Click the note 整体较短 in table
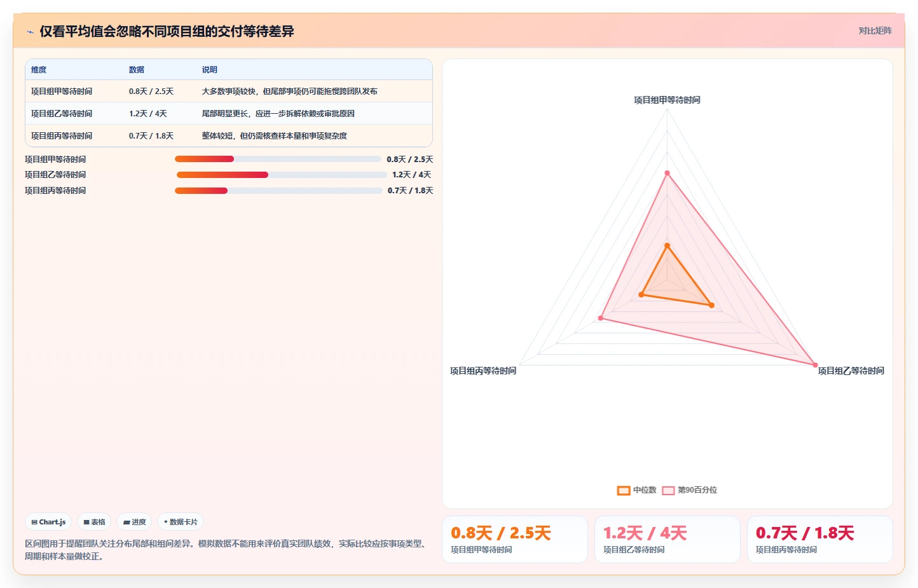The image size is (918, 588). [274, 136]
